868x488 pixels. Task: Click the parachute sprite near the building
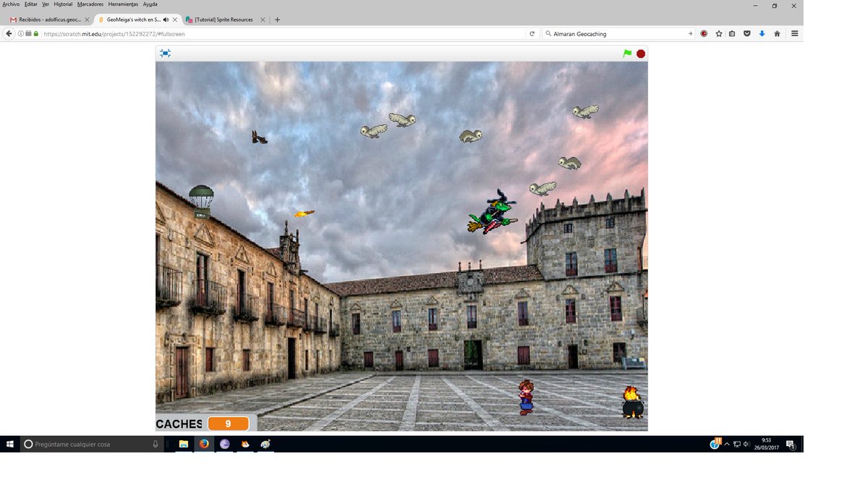click(x=201, y=201)
